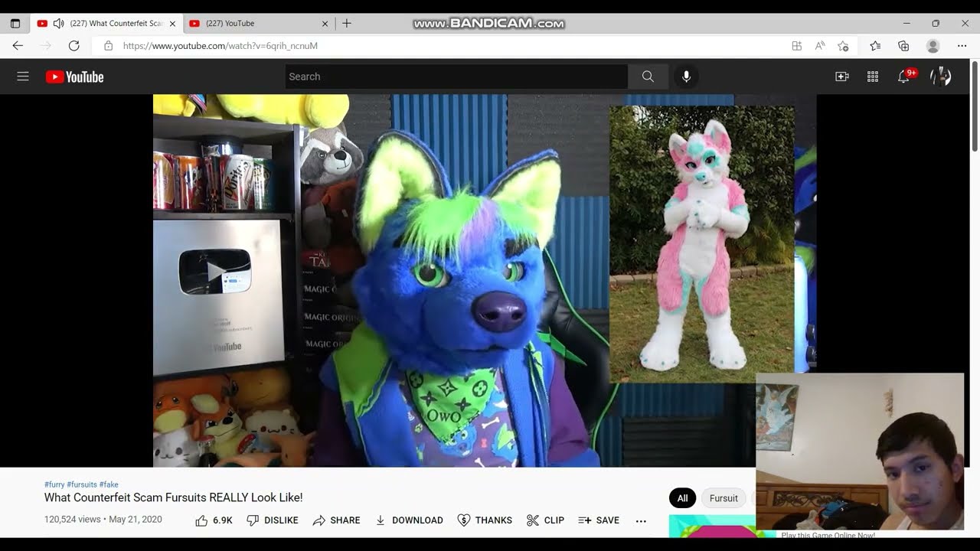
Task: Open the #fursuits hashtag link
Action: click(82, 484)
